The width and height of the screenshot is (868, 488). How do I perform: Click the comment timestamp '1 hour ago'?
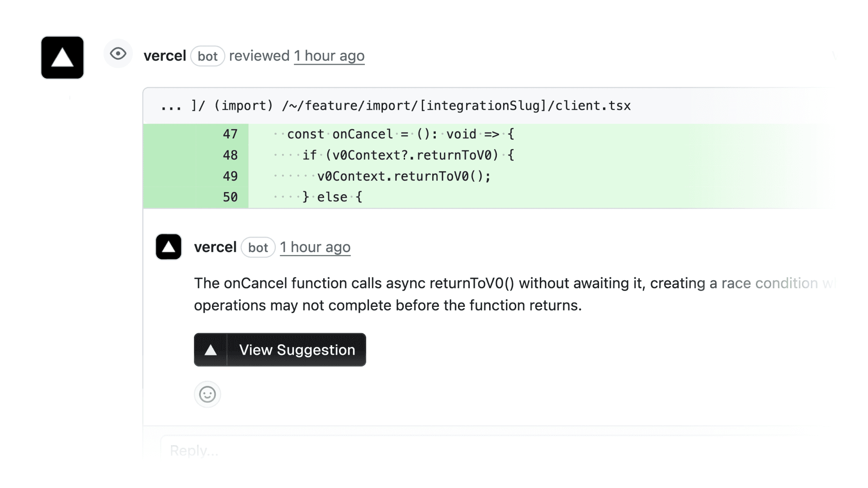coord(315,247)
